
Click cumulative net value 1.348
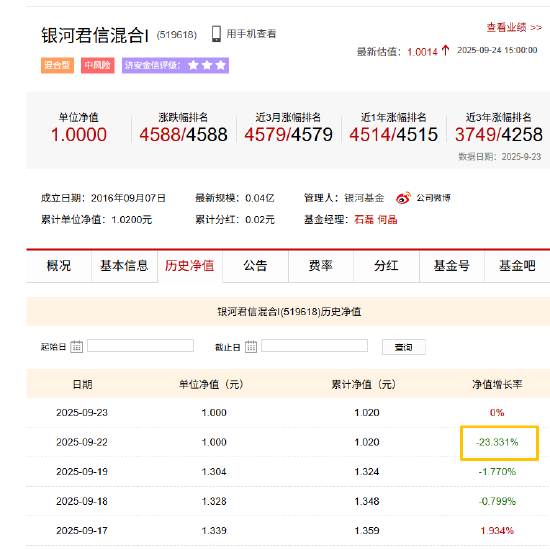click(367, 501)
